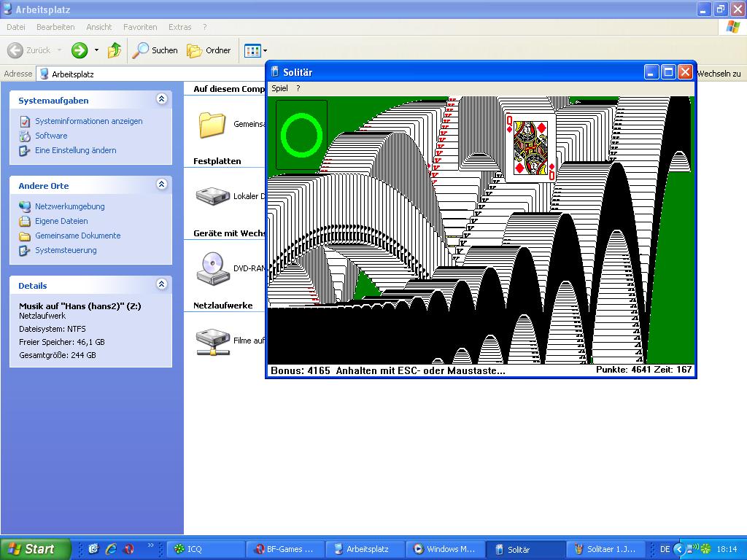Close the Solitär window

pyautogui.click(x=685, y=72)
